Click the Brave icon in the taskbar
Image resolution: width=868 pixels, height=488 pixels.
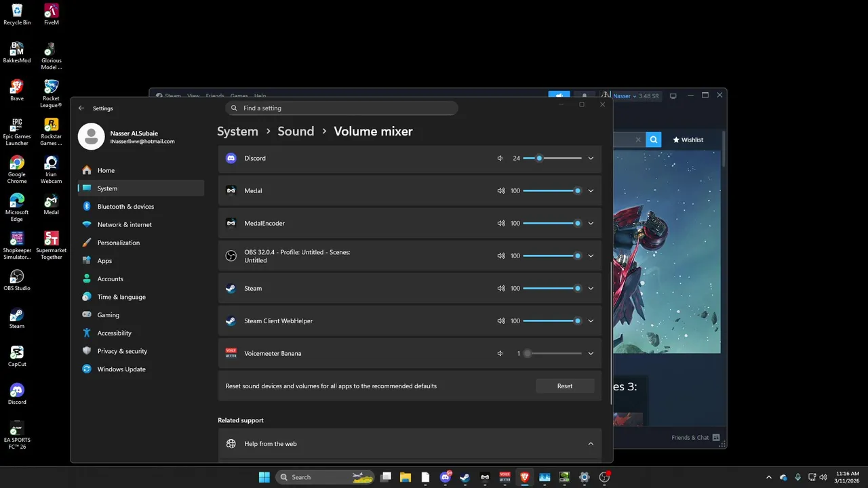coord(524,477)
